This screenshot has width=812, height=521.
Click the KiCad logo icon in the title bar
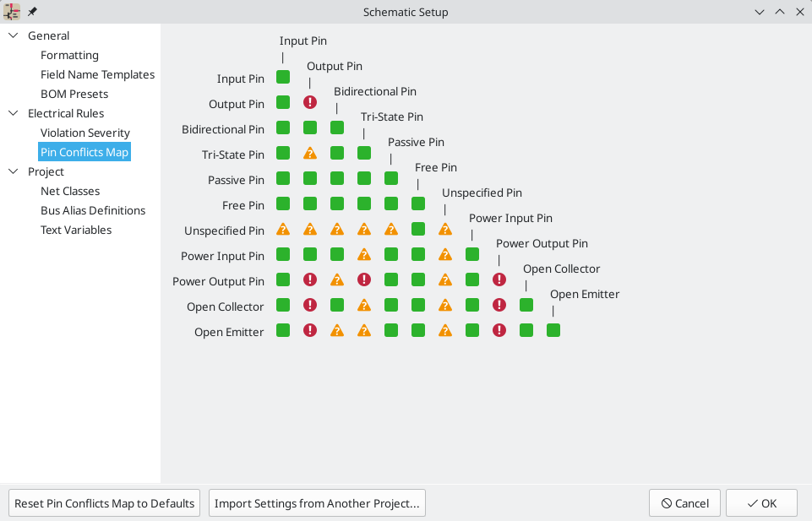point(12,12)
